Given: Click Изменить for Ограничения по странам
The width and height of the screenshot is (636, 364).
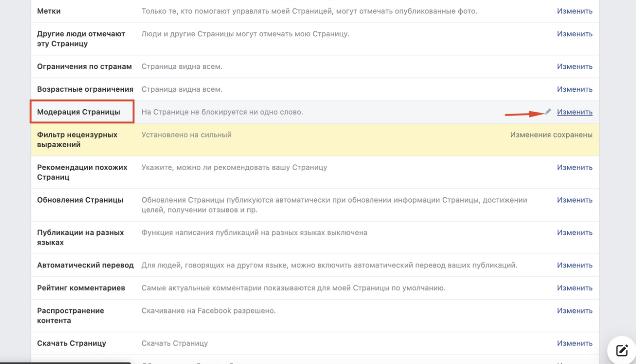Looking at the screenshot, I should (574, 67).
